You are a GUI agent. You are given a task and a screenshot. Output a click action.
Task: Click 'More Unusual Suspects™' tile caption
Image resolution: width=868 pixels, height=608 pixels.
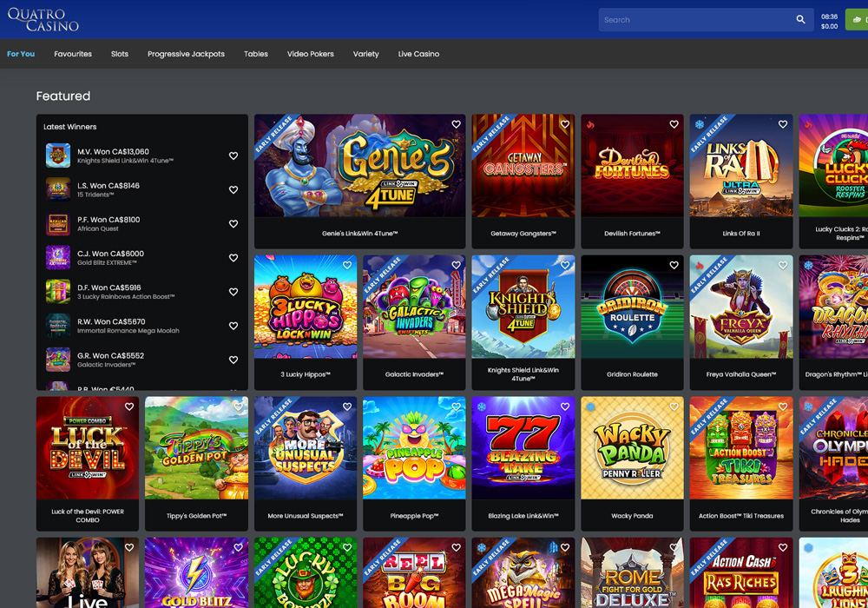tap(306, 516)
